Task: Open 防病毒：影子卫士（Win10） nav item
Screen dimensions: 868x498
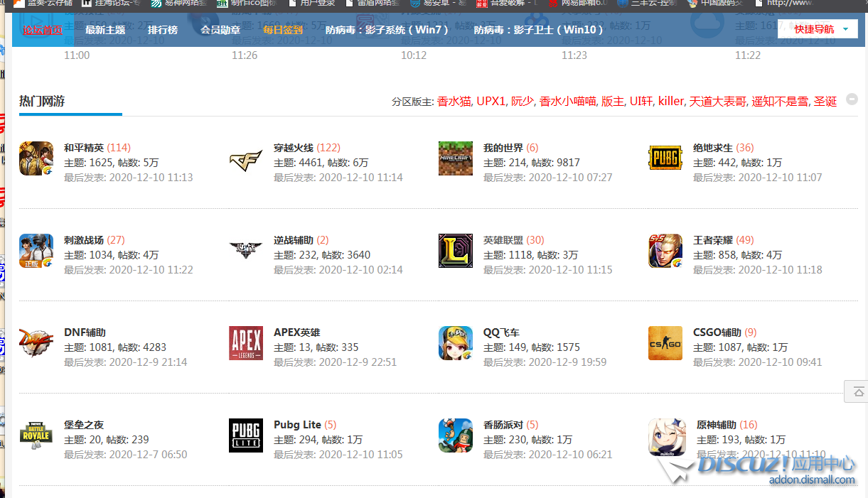Action: coord(539,30)
